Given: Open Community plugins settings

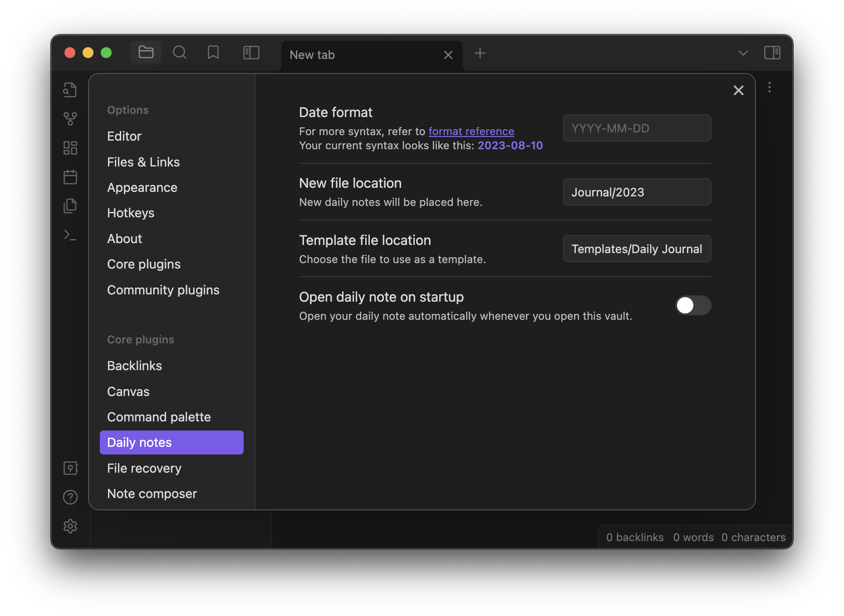Looking at the screenshot, I should point(163,290).
